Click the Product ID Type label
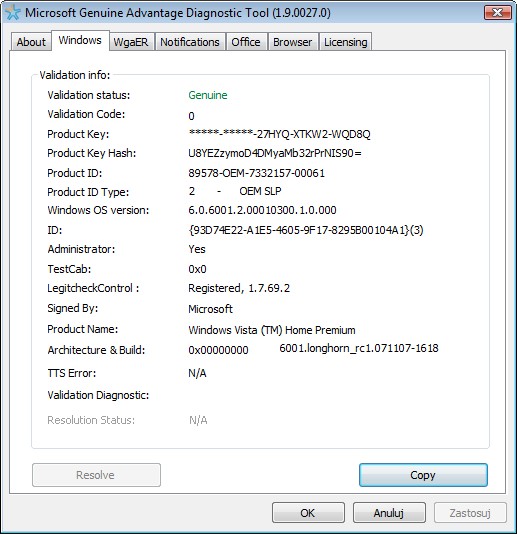 [x=88, y=192]
